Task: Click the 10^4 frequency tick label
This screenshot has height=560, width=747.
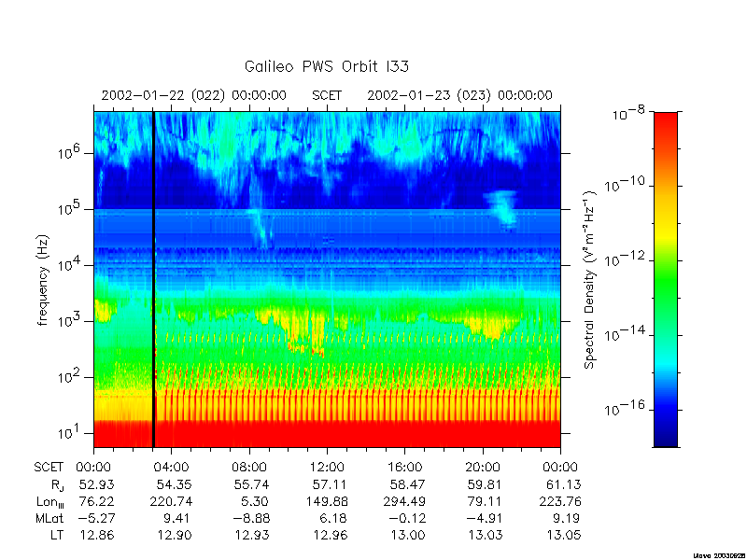Action: [70, 264]
